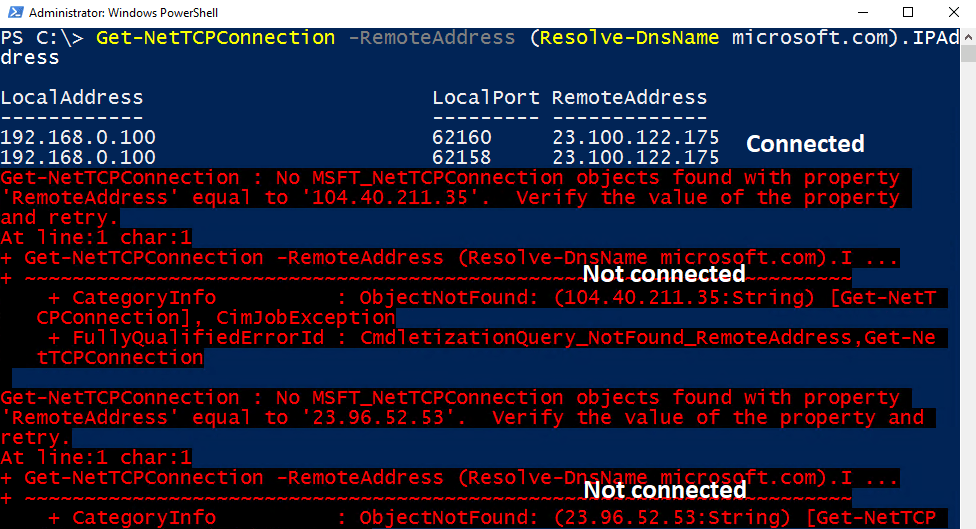
Task: Click local port value 62158
Action: [462, 158]
